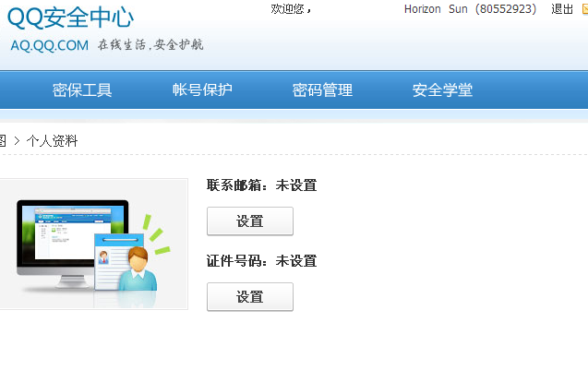588x370 pixels.
Task: Click the Horizon Sun (80552923) username
Action: [470, 9]
